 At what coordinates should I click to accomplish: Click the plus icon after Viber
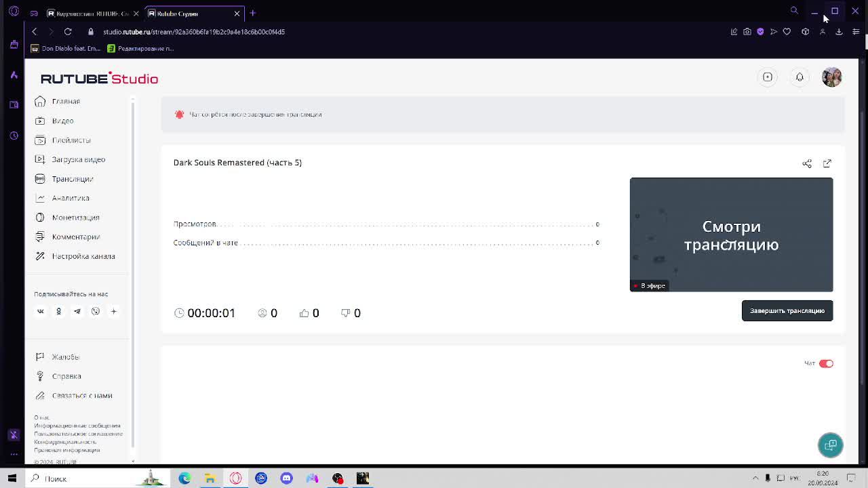[114, 311]
